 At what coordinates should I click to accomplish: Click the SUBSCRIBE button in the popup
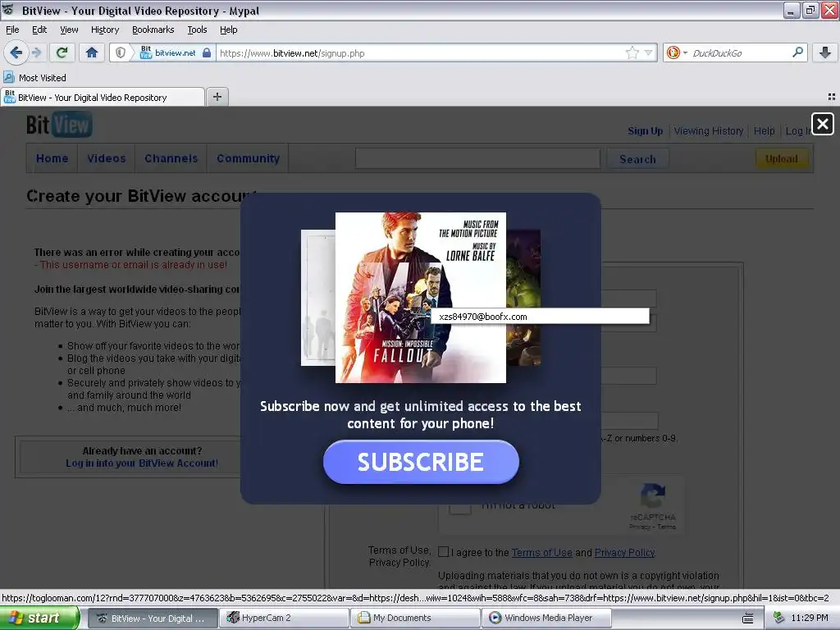click(x=421, y=462)
